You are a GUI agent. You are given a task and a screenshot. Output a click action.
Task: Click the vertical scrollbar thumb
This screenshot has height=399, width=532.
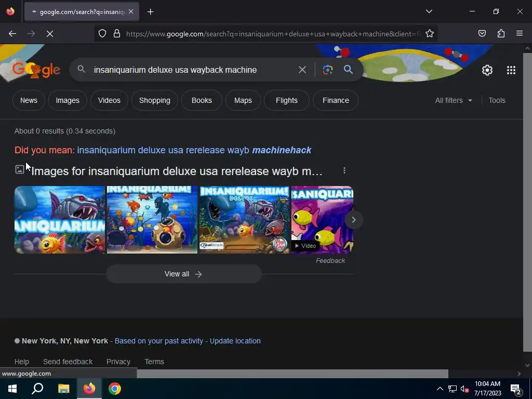pyautogui.click(x=527, y=202)
